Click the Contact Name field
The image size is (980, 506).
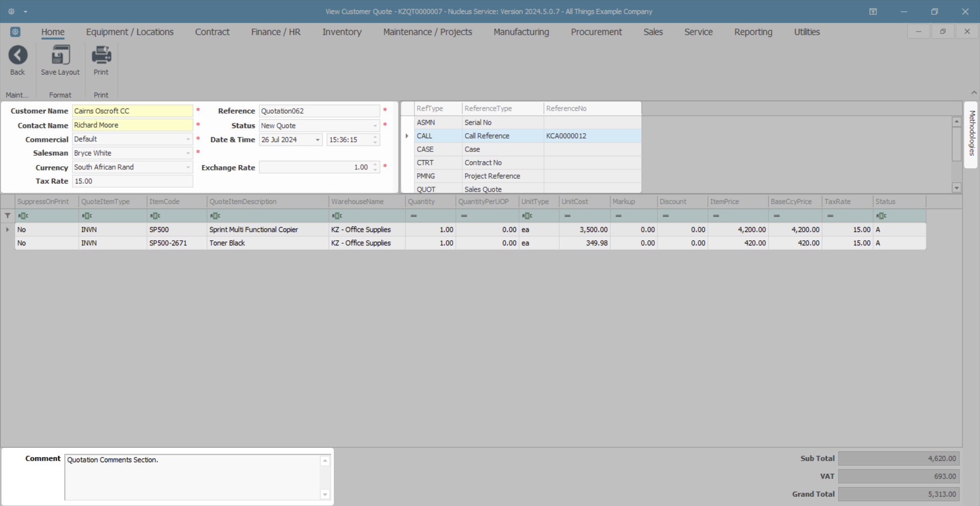(x=133, y=125)
